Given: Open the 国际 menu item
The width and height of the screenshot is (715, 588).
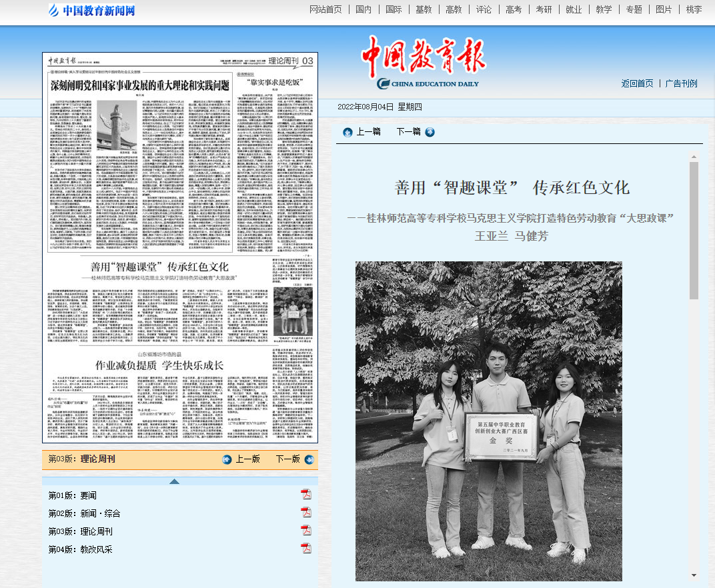Looking at the screenshot, I should 394,9.
